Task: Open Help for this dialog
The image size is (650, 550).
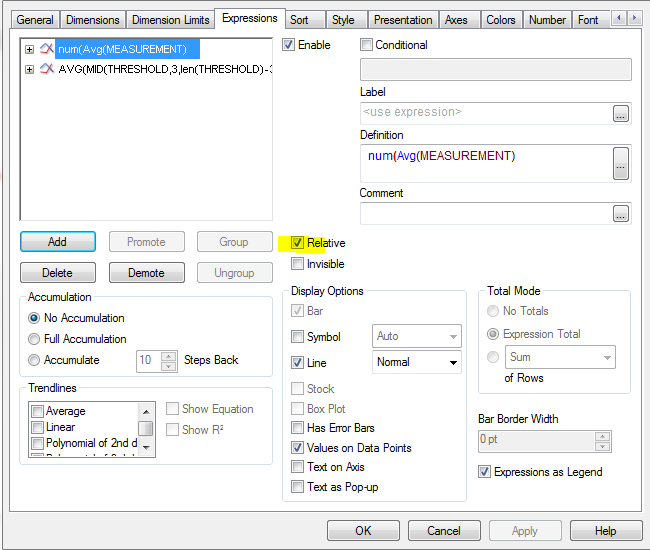Action: tap(606, 531)
